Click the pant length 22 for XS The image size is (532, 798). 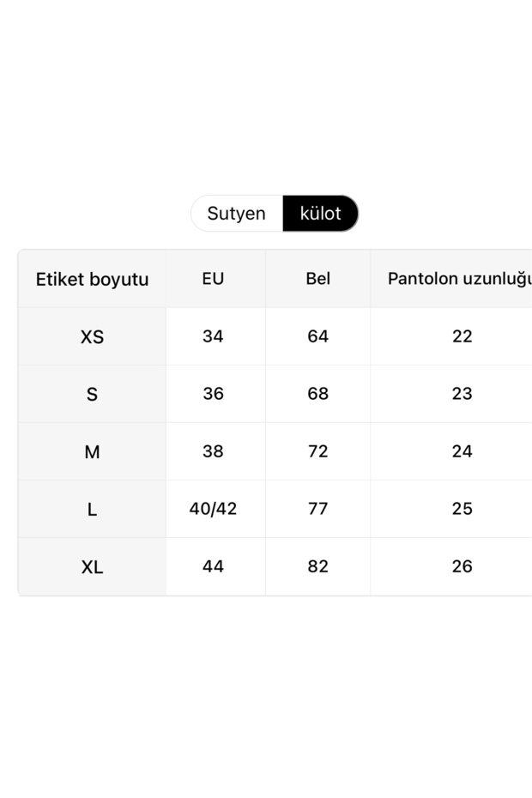pyautogui.click(x=462, y=336)
